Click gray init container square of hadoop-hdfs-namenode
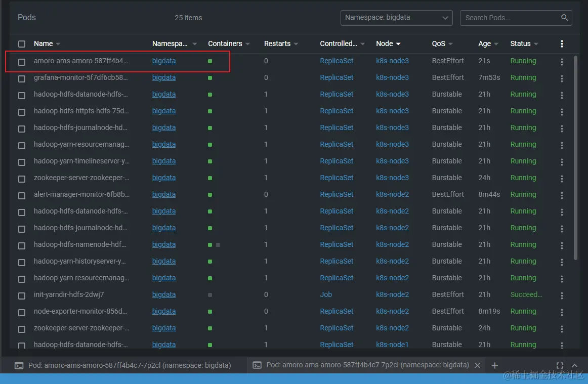The image size is (588, 384). (x=218, y=245)
